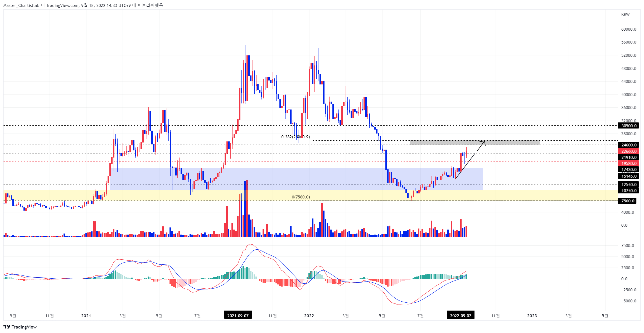Click the 2022 year label on time axis
Viewport: 644px width, 333px height.
coord(309,316)
